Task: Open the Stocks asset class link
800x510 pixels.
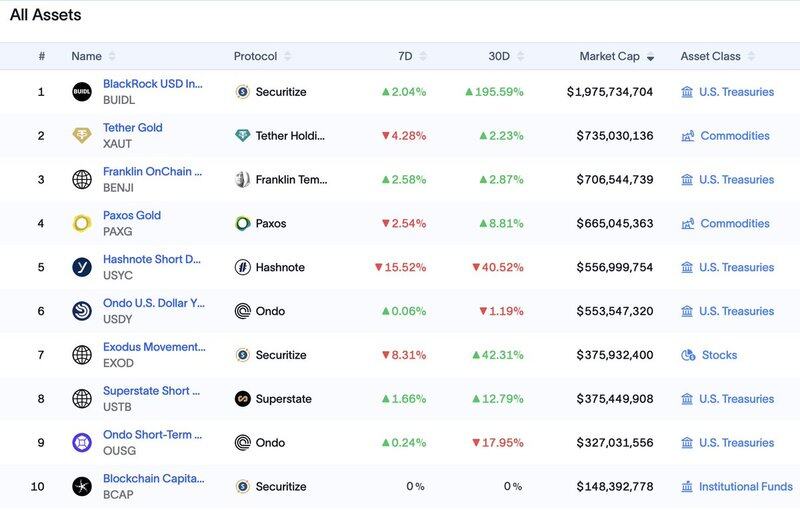Action: pyautogui.click(x=718, y=355)
